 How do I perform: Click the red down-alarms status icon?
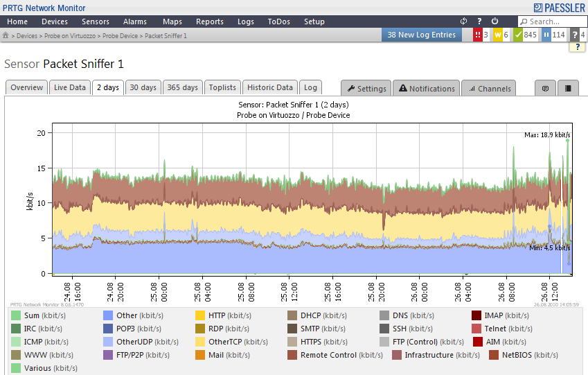477,35
